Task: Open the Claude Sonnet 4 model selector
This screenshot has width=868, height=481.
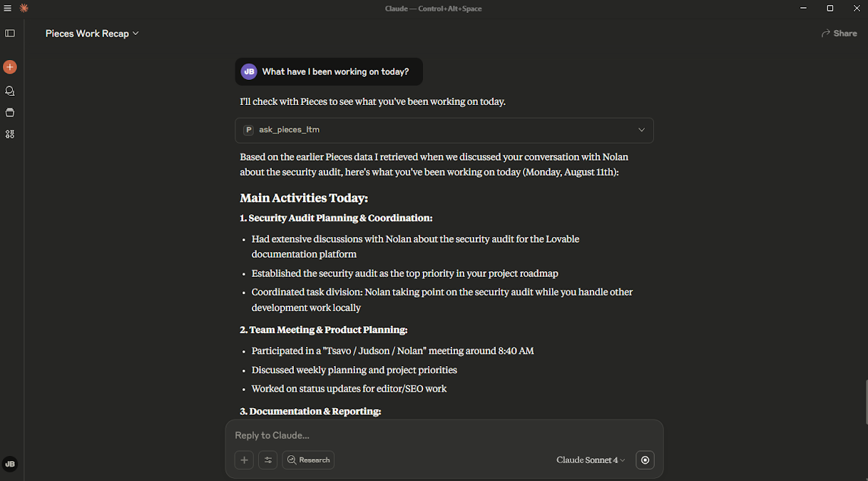Action: point(591,460)
